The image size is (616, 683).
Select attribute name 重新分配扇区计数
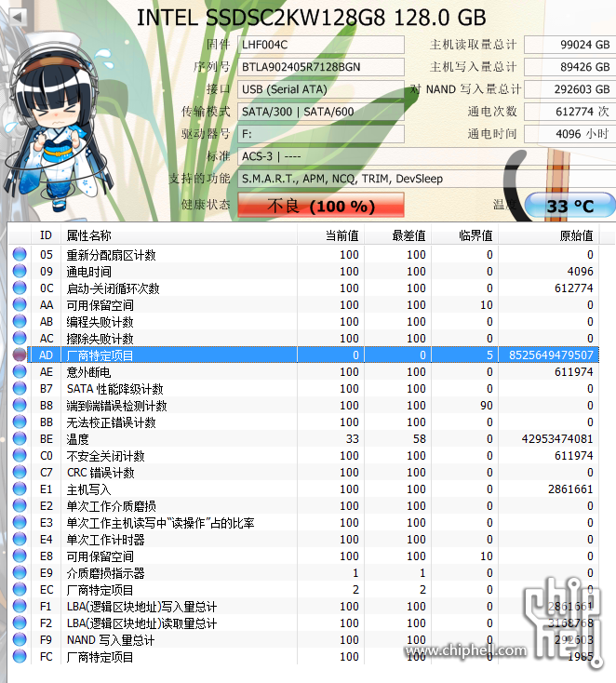click(111, 255)
